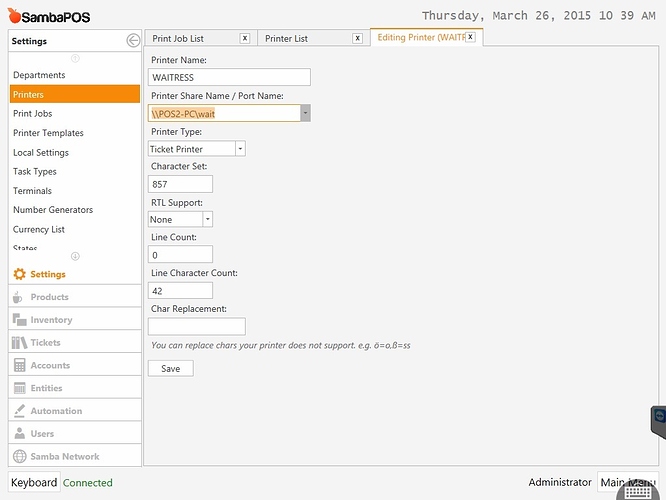Open Accounts section calculator icon
Image resolution: width=666 pixels, height=500 pixels.
[20, 365]
